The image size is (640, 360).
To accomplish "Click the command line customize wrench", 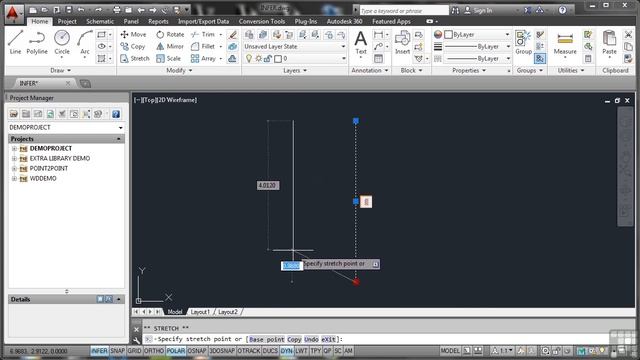I will [x=137, y=339].
